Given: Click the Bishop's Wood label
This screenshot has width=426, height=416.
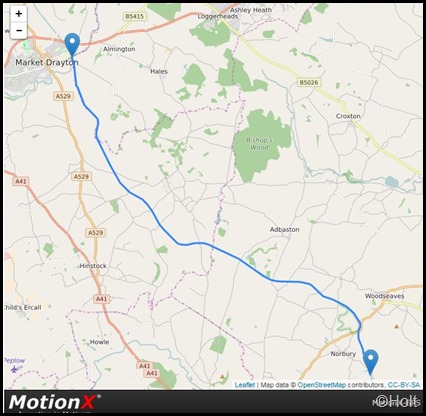Looking at the screenshot, I should pos(259,144).
